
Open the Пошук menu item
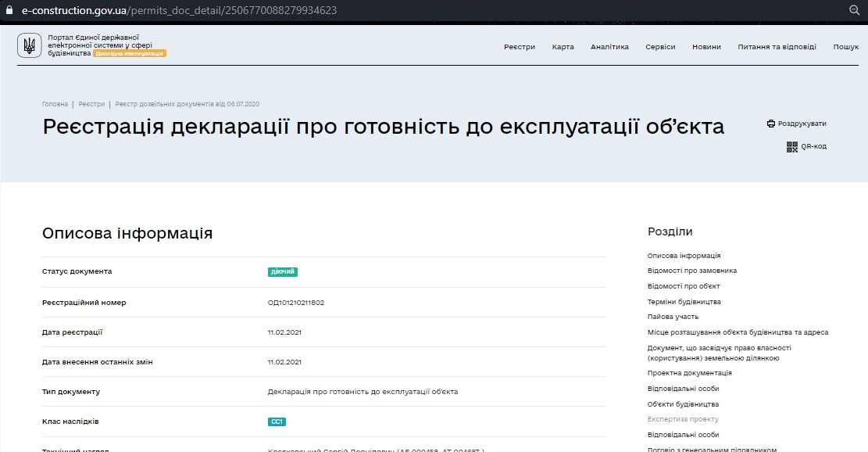(846, 47)
